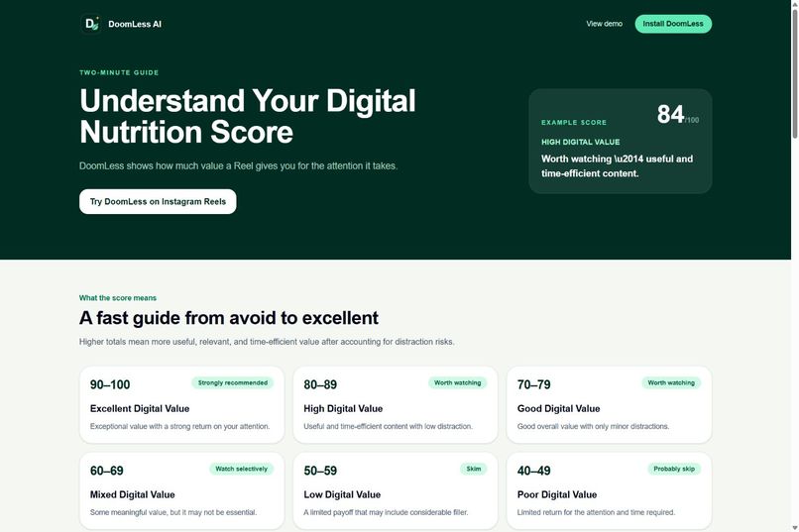Screen dimensions: 799x532
Task: Click the Exceptional value with a strong return text
Action: (179, 427)
